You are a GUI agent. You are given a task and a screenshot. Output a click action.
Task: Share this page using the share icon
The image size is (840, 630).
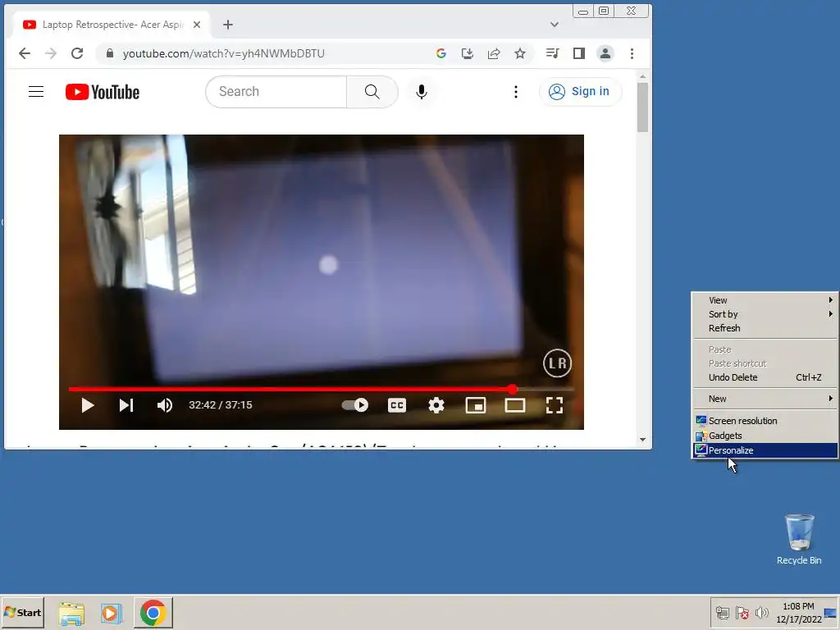pyautogui.click(x=493, y=53)
